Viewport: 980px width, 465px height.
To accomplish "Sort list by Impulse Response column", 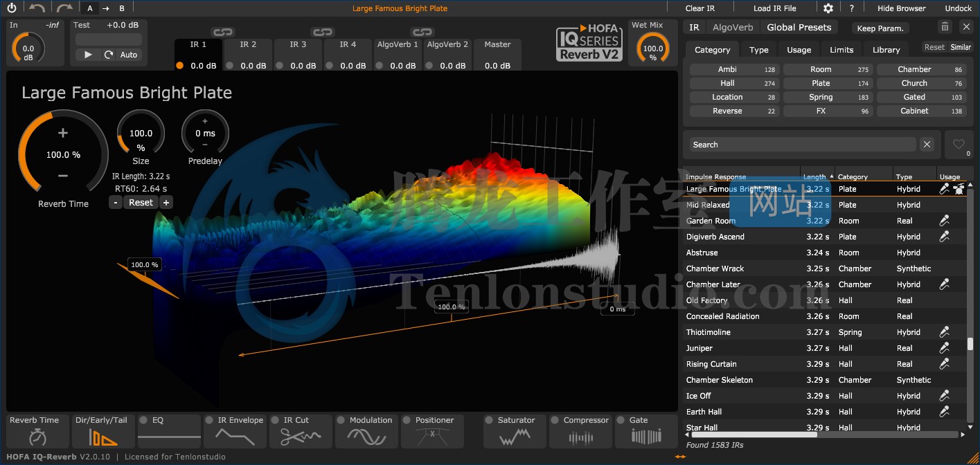I will pos(742,177).
